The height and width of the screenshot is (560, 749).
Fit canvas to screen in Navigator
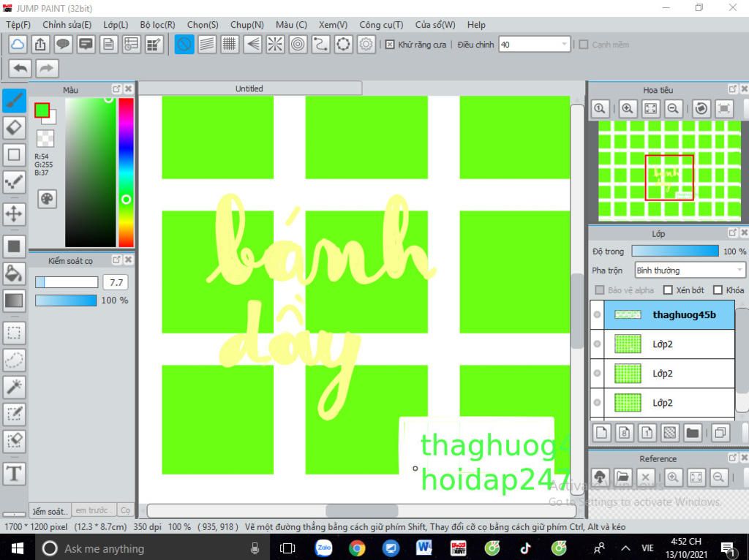(650, 108)
